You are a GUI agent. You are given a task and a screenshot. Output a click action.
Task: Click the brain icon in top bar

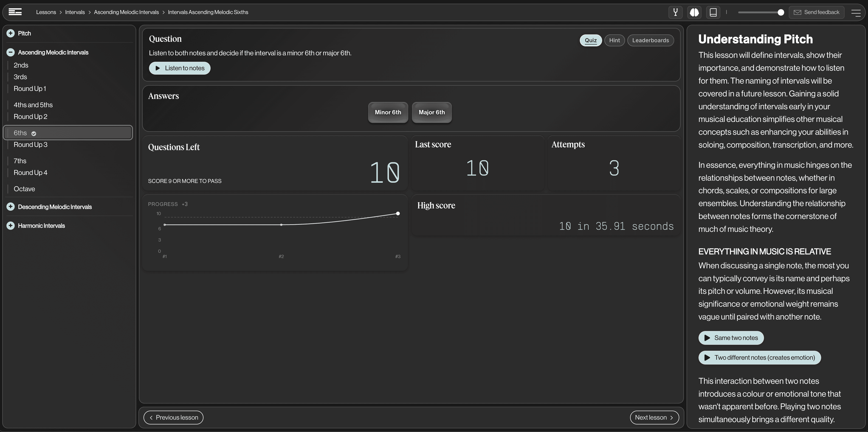click(694, 12)
